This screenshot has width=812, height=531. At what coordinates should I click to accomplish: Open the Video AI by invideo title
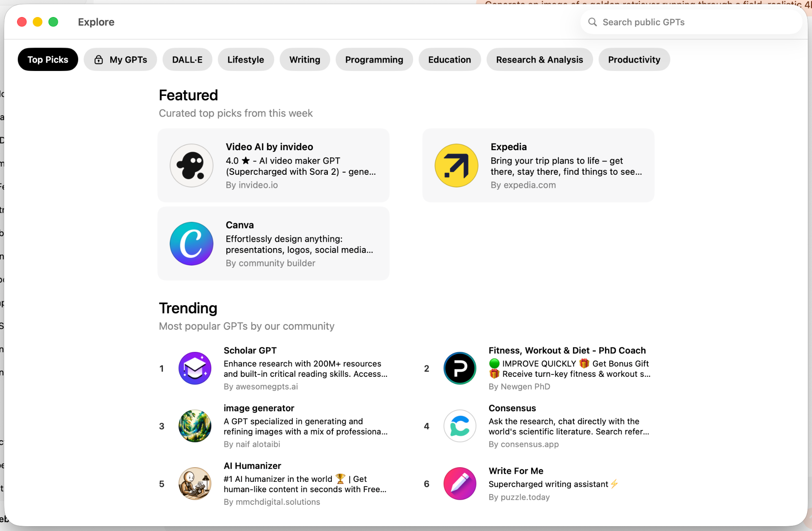(x=269, y=147)
